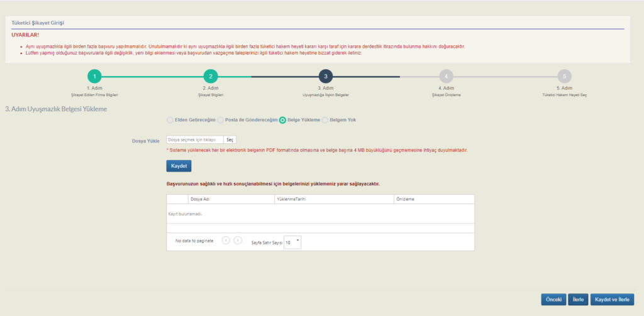Click the YüklenmeTarihi column header
This screenshot has width=644, height=316.
[x=291, y=199]
